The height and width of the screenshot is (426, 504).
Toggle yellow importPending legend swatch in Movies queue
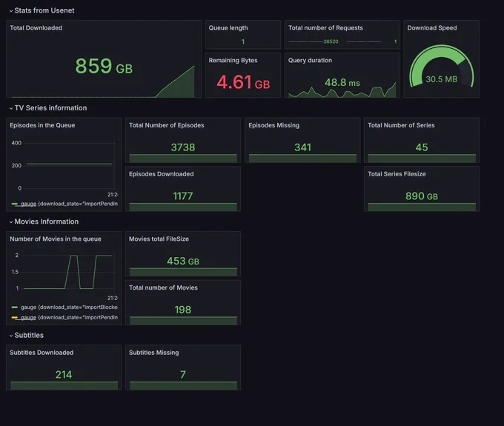tap(15, 317)
